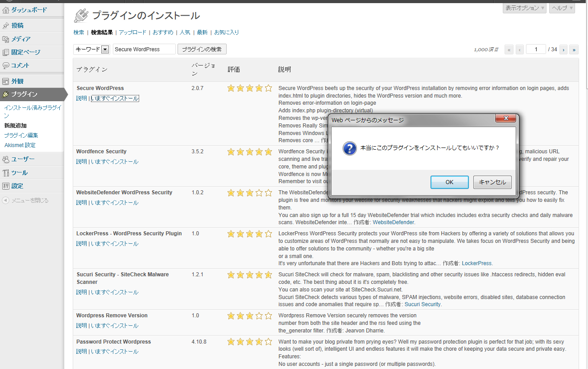Viewport: 588px width, 369px height.
Task: Open the 検索結果 tab
Action: 102,32
